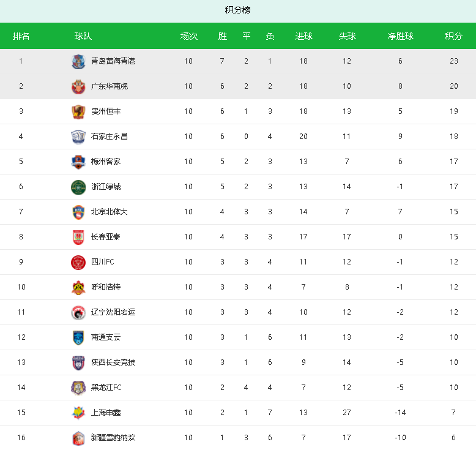The height and width of the screenshot is (450, 476).
Task: Click the 广东华南虎 team crest
Action: [x=78, y=87]
